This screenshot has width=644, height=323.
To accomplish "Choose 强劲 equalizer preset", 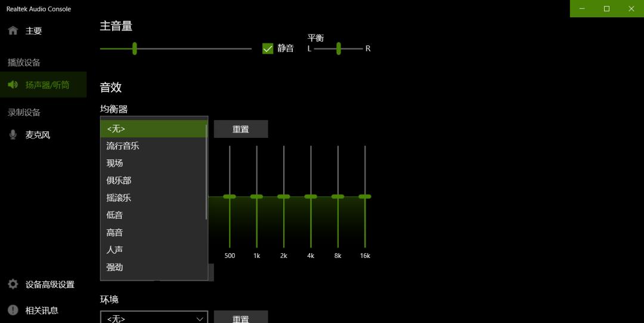I will pos(154,267).
